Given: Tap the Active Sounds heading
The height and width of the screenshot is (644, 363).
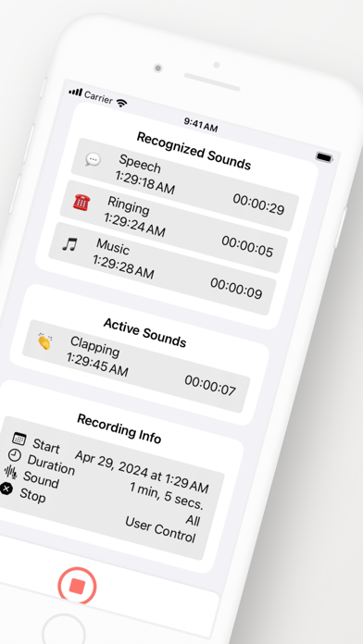Looking at the screenshot, I should point(144,332).
